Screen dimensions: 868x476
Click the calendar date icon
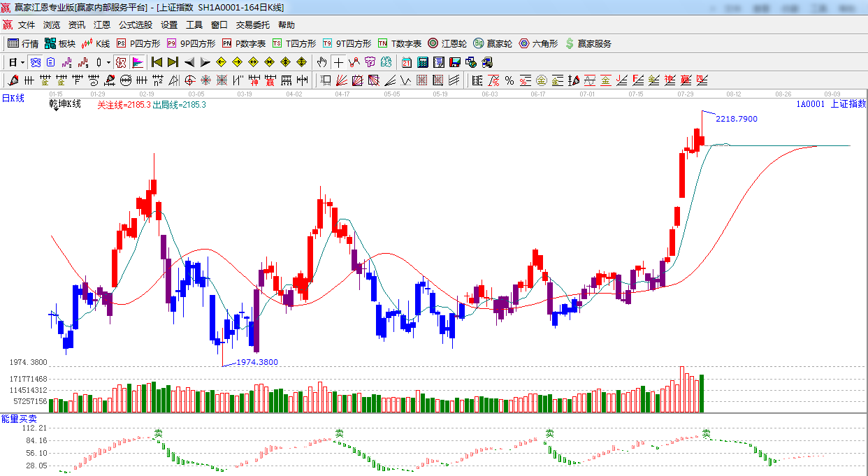406,62
